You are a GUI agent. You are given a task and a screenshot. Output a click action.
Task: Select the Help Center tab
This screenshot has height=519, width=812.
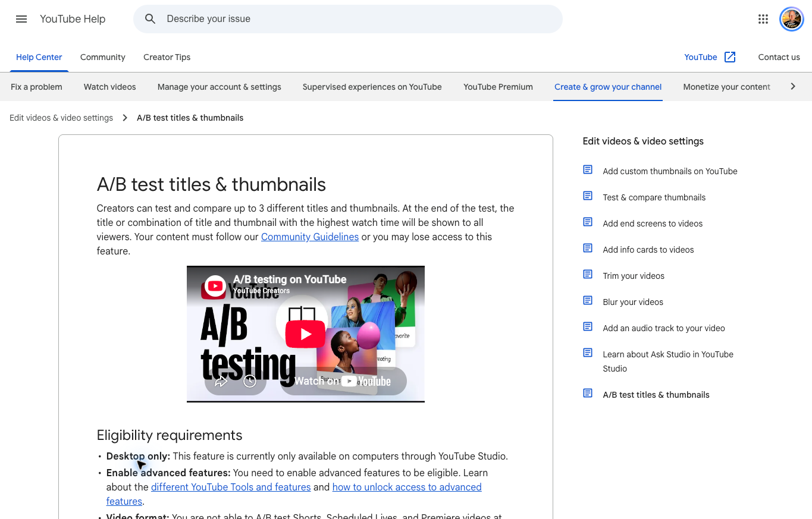tap(39, 57)
